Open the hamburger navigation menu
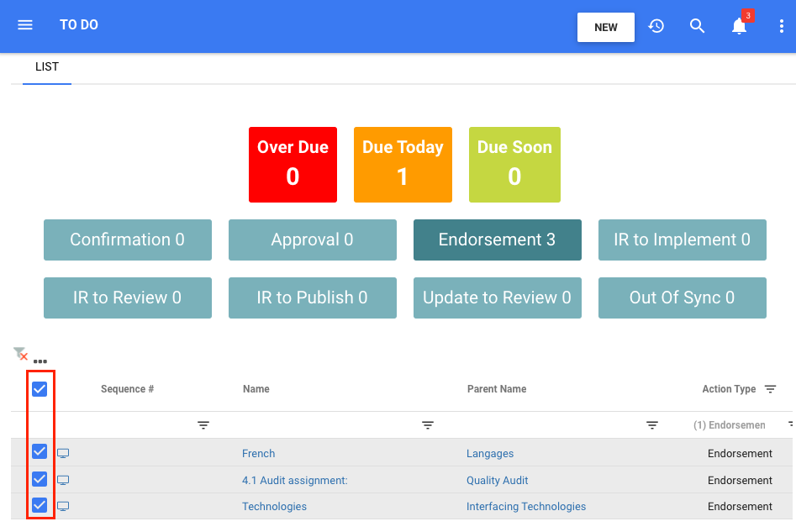Image resolution: width=796 pixels, height=532 pixels. coord(25,25)
